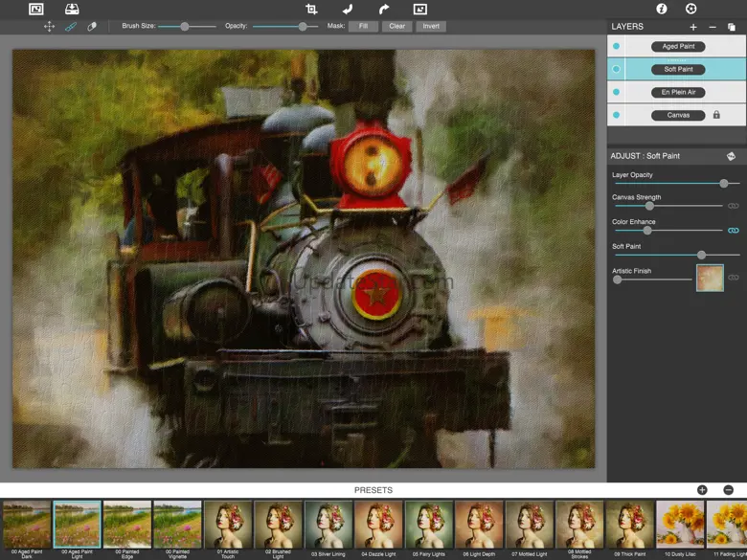Apply the 04 Dazzle Light preset
The width and height of the screenshot is (747, 560).
point(377,525)
